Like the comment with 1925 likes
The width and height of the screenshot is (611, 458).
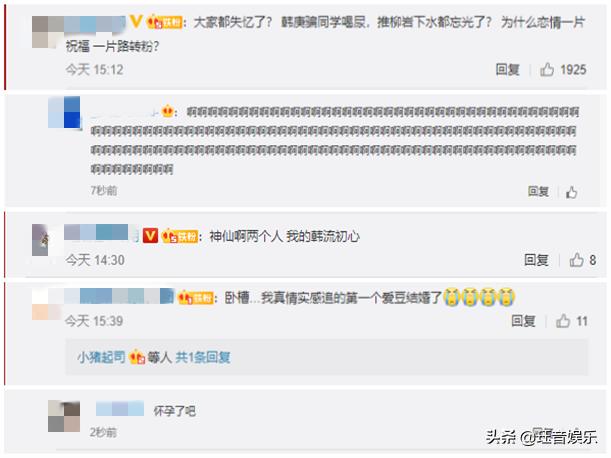[x=547, y=70]
